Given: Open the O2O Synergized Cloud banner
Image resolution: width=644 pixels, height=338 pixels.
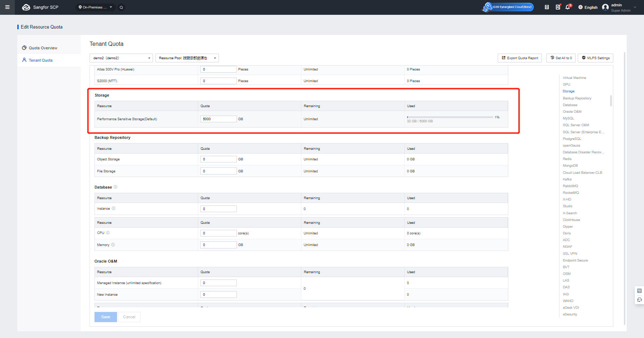Looking at the screenshot, I should [508, 7].
